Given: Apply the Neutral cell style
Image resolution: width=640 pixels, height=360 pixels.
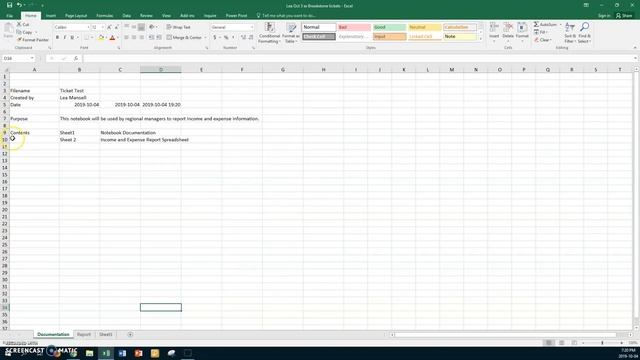Looking at the screenshot, I should (x=424, y=27).
